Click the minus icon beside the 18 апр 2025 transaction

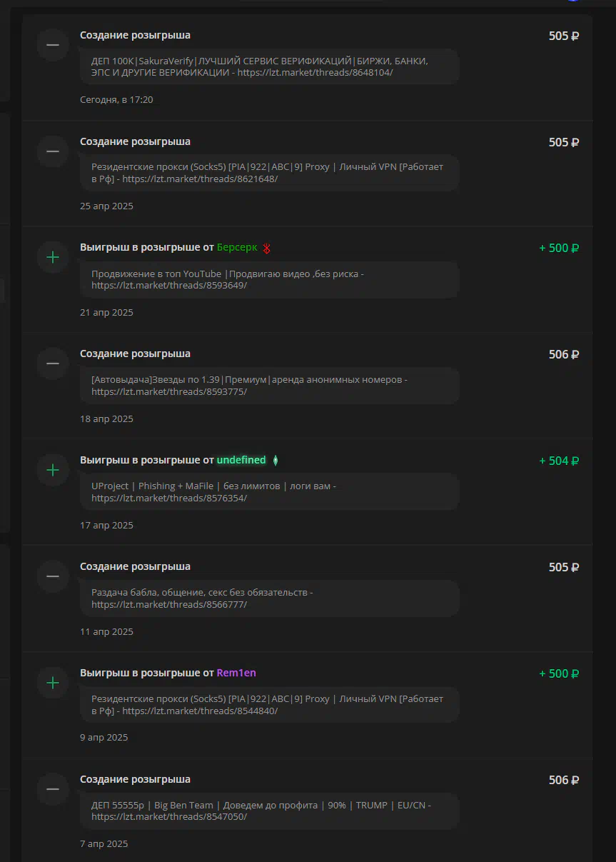tap(53, 364)
